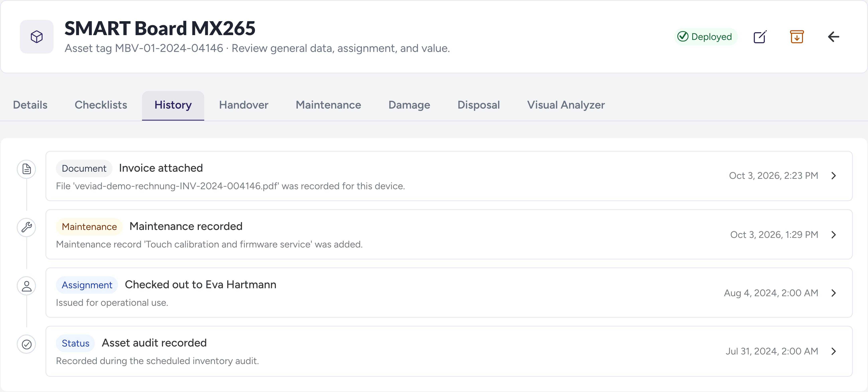
Task: Click the wrench timeline icon for Maintenance recorded
Action: (x=27, y=228)
